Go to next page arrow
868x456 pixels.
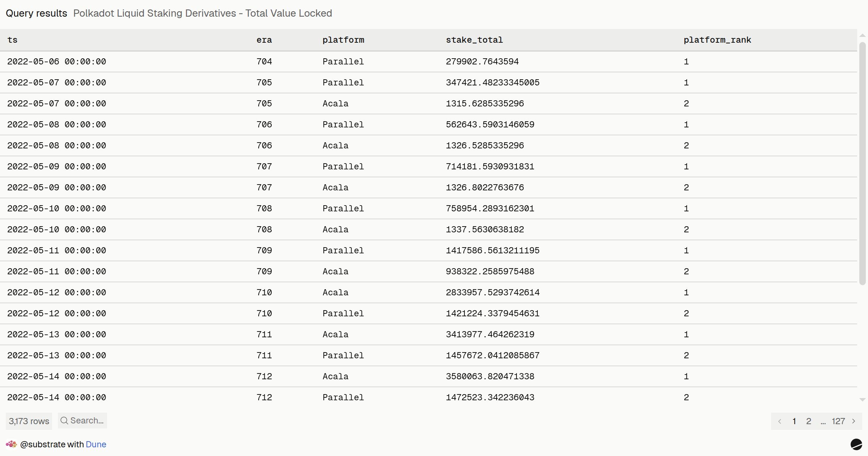[854, 421]
